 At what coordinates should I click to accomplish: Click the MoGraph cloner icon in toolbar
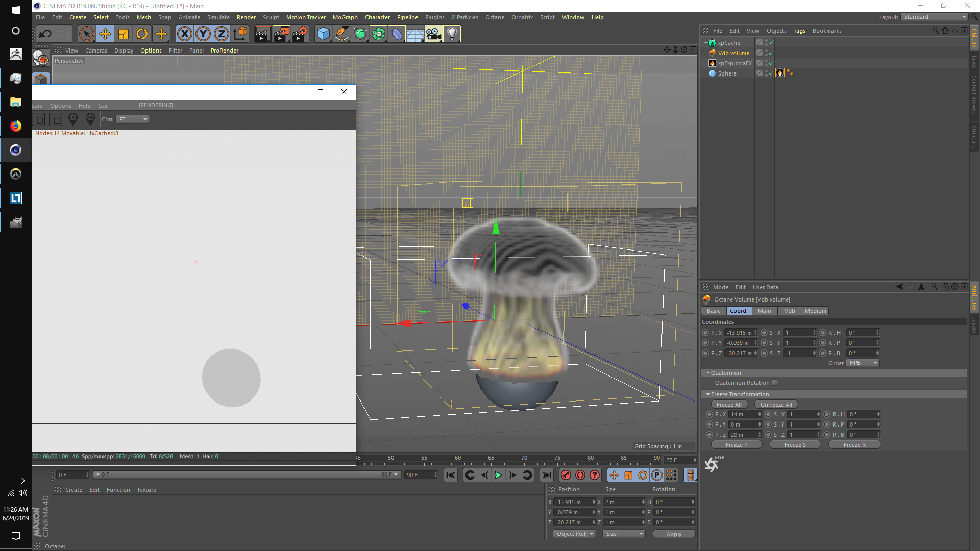tap(378, 34)
